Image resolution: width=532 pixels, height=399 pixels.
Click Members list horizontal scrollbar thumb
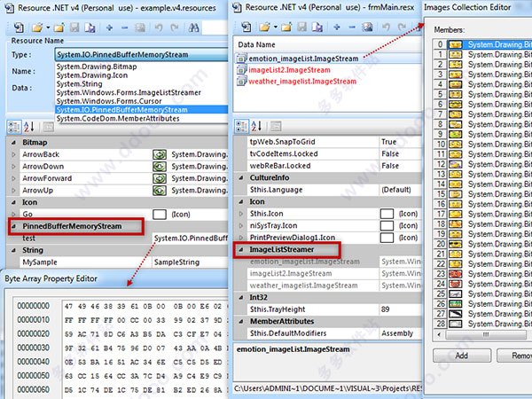[486, 334]
